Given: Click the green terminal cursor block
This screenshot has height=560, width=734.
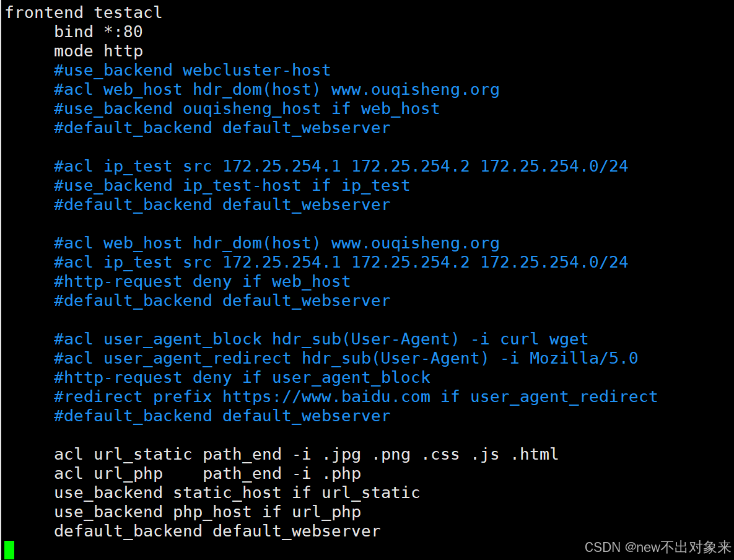Looking at the screenshot, I should pyautogui.click(x=9, y=549).
